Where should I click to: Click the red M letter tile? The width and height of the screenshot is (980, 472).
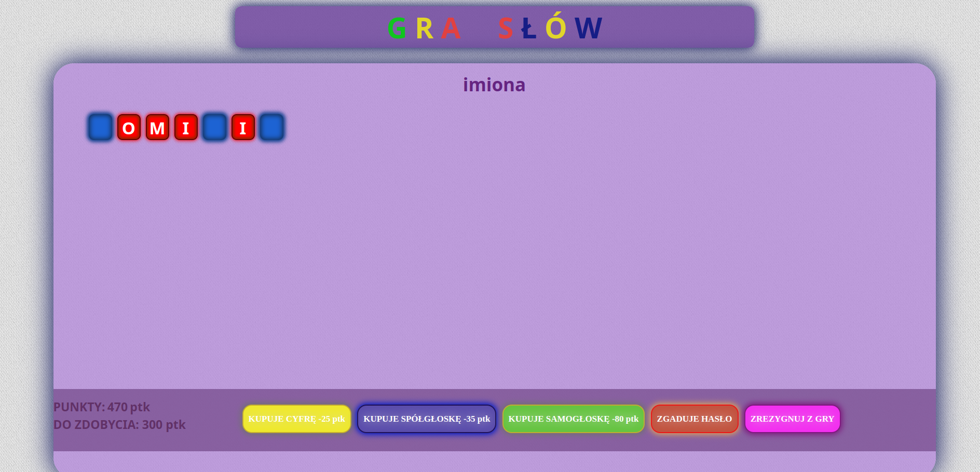coord(157,127)
